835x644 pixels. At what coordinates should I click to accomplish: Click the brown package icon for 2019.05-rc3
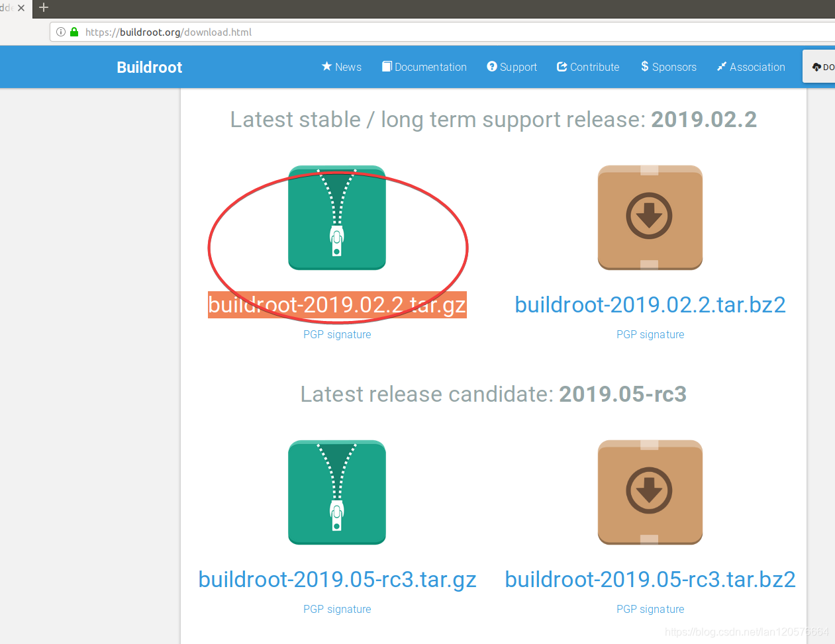[x=650, y=492]
